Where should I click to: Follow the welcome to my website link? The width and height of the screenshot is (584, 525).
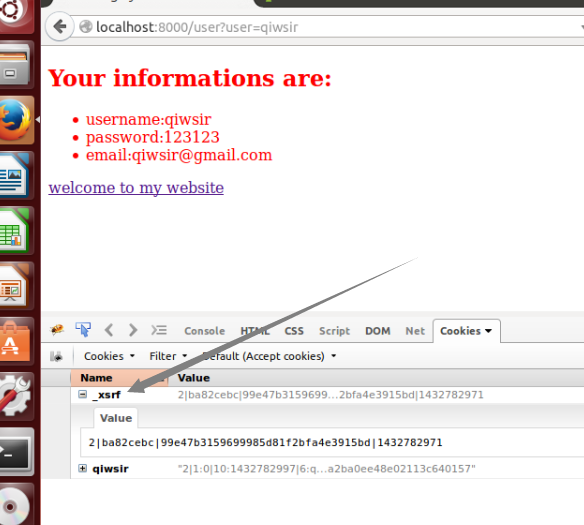(136, 188)
